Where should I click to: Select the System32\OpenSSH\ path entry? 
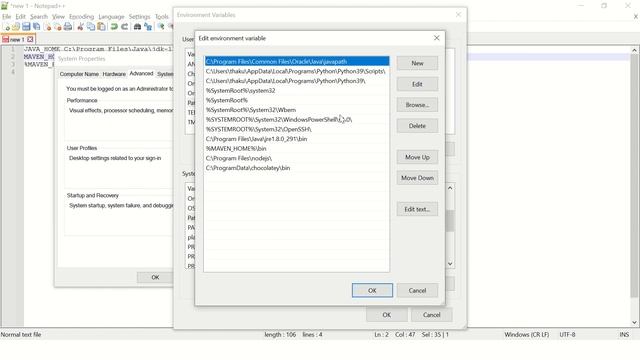coord(297,129)
